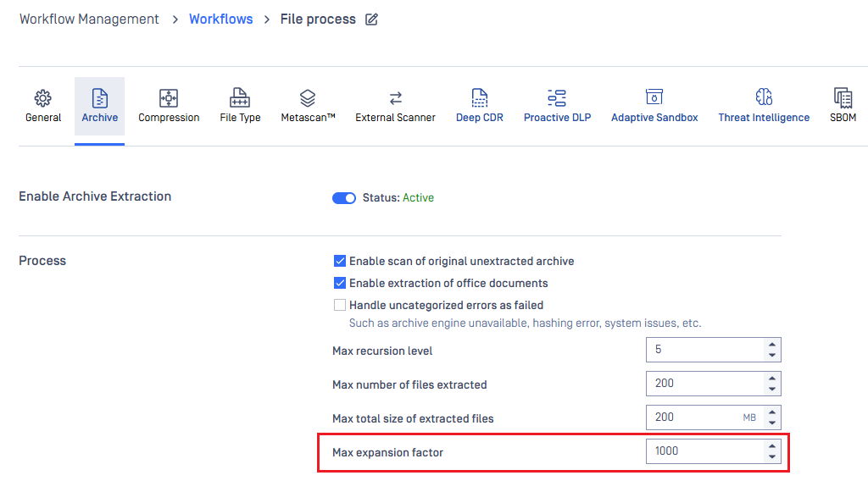Click the edit pencil icon beside File process

pos(371,19)
